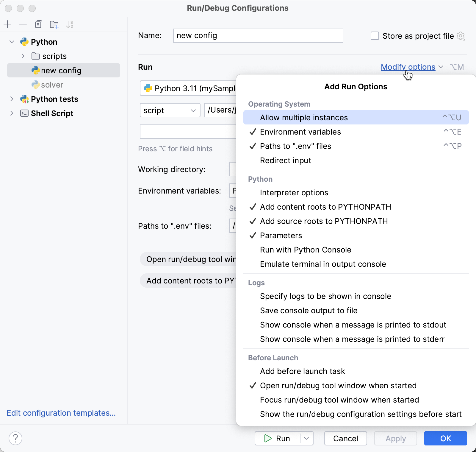Expand the Python tests group
Viewport: 476px width, 452px height.
(x=12, y=99)
